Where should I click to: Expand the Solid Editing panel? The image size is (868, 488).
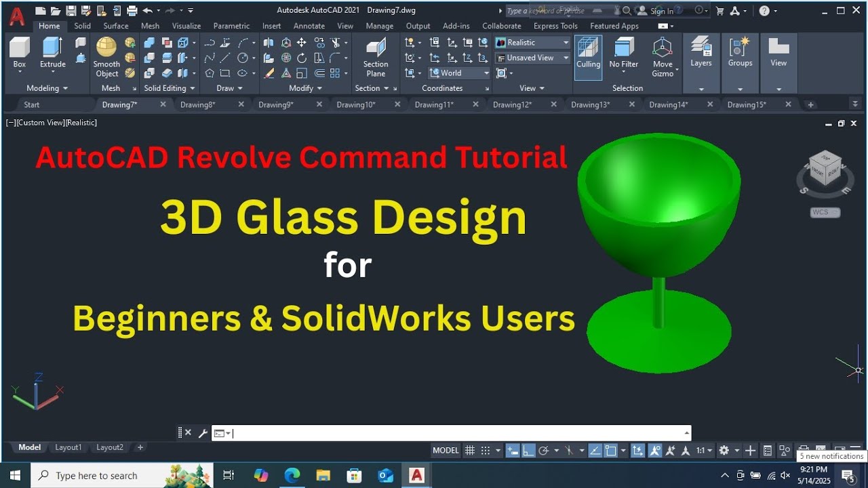click(x=169, y=88)
